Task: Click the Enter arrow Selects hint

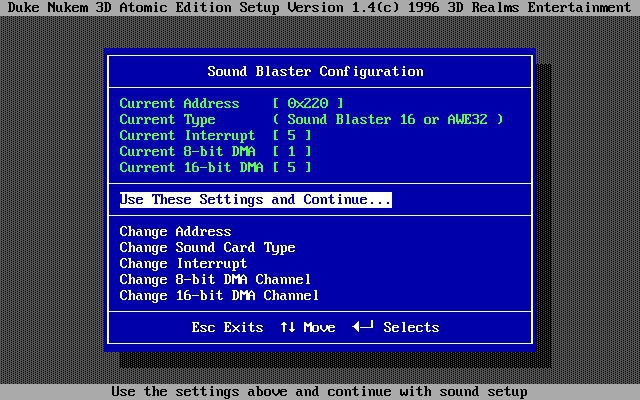Action: (x=396, y=327)
